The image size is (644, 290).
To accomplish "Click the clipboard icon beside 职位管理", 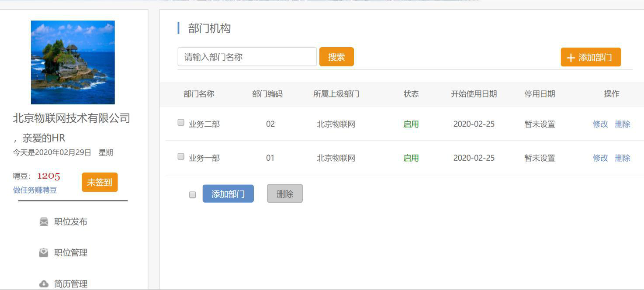I will click(x=44, y=252).
